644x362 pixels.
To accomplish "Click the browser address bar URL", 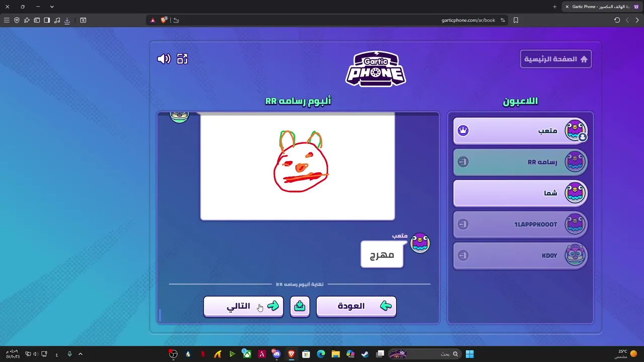I will pyautogui.click(x=468, y=20).
